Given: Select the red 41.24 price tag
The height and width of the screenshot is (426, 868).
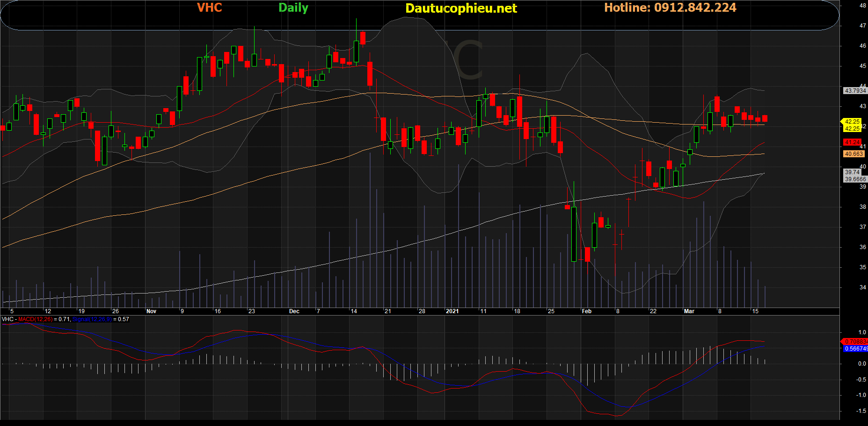Looking at the screenshot, I should (x=852, y=142).
